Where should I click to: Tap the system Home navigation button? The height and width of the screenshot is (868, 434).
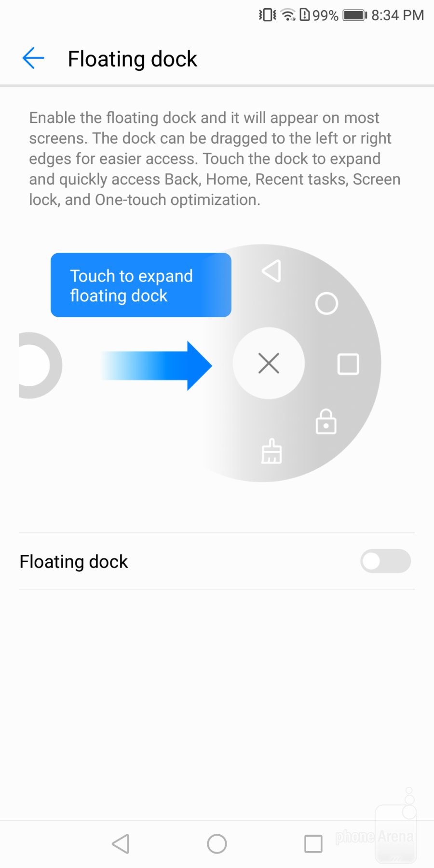(217, 844)
